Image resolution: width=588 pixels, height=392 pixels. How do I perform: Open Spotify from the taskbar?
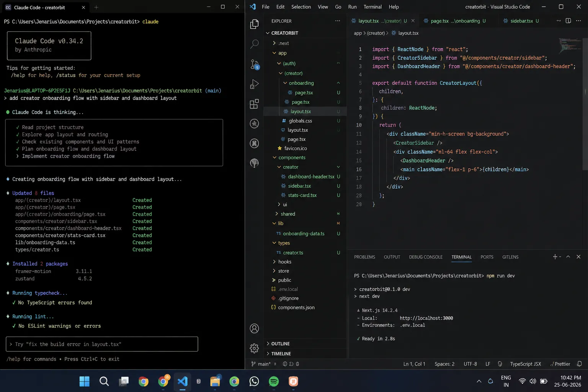[x=274, y=381]
